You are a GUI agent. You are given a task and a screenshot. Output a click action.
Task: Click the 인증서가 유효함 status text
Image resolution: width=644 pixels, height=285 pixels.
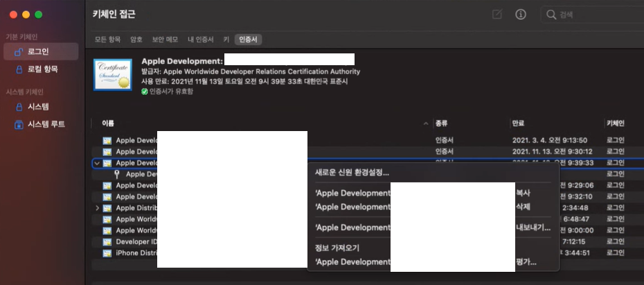pyautogui.click(x=171, y=92)
